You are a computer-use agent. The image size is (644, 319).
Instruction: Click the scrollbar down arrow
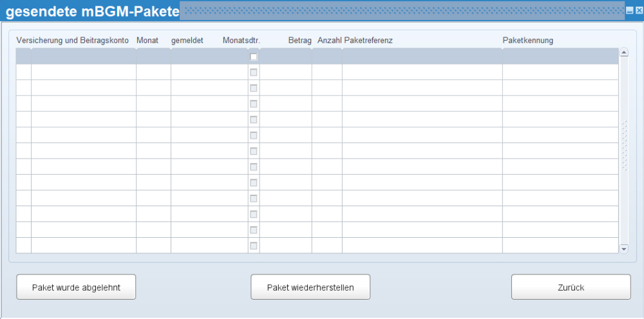[624, 249]
